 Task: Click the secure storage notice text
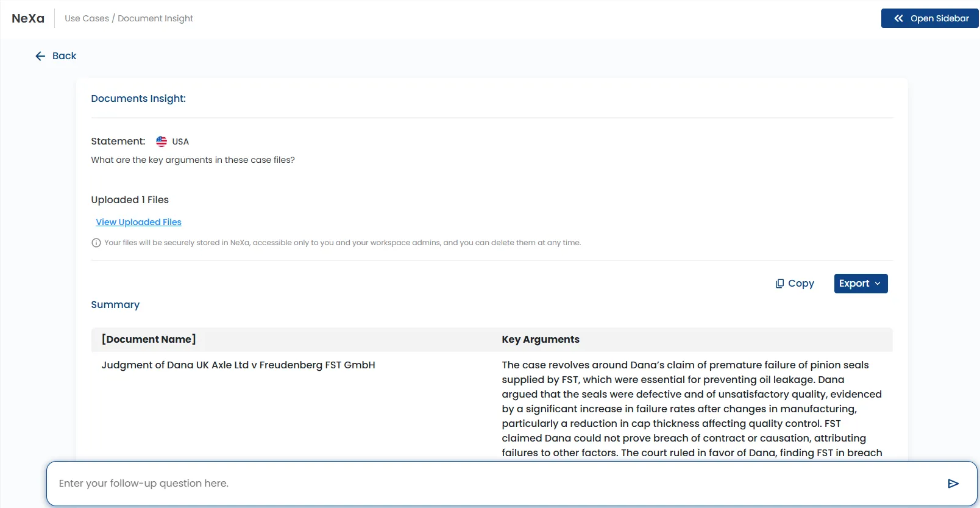(x=343, y=243)
